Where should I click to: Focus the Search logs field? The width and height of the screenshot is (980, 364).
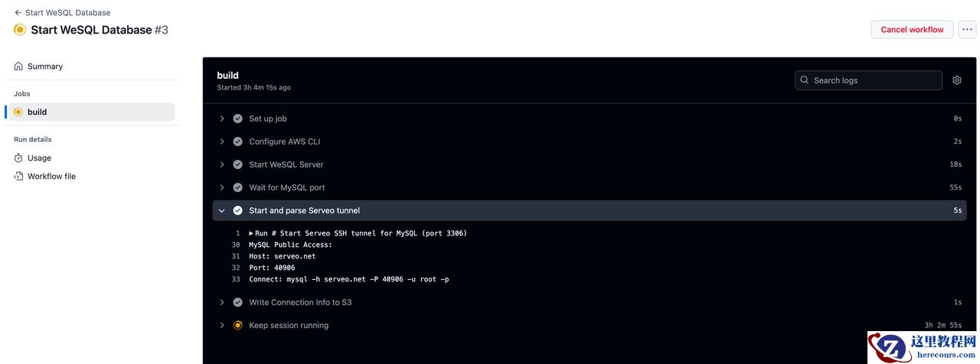point(868,80)
